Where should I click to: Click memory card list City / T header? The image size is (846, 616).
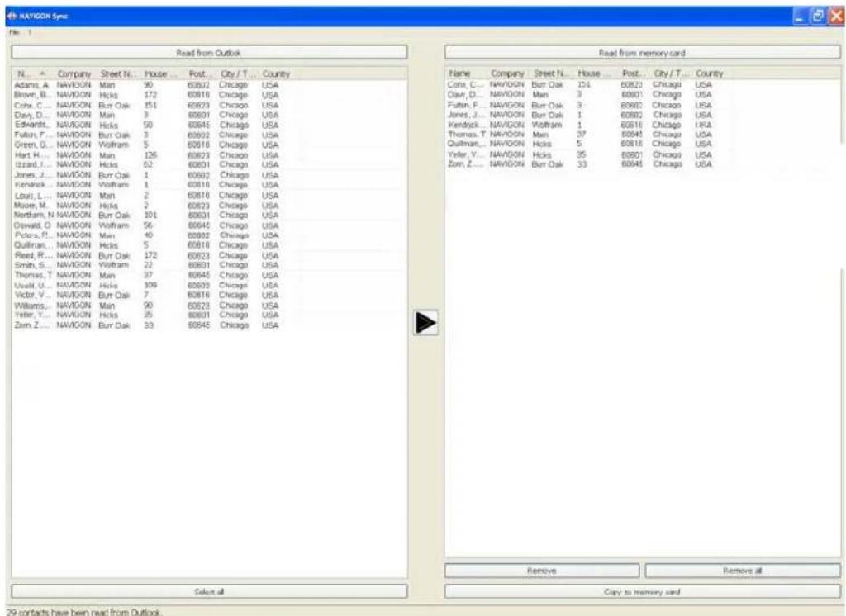(x=671, y=73)
